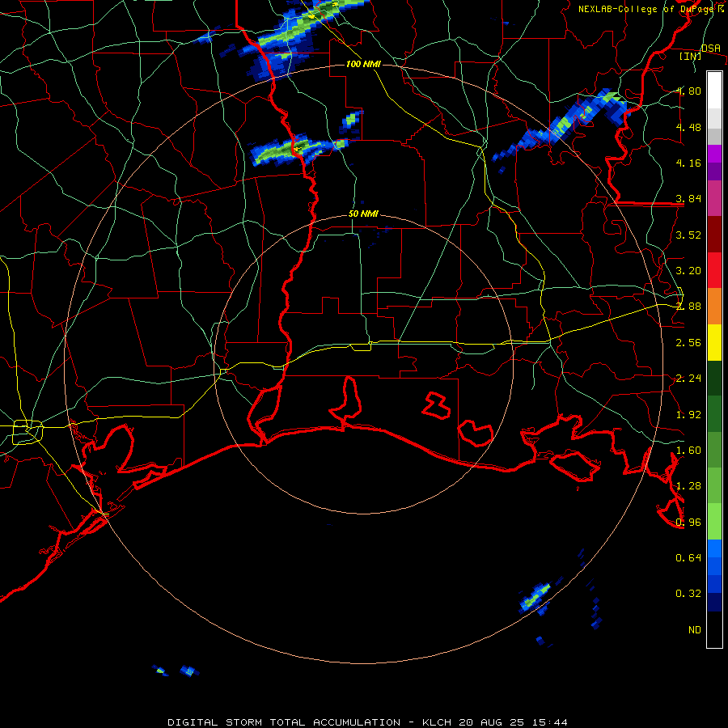Pick the dark red legend swatch near 3.52
Image resolution: width=728 pixels, height=728 pixels.
[x=714, y=235]
